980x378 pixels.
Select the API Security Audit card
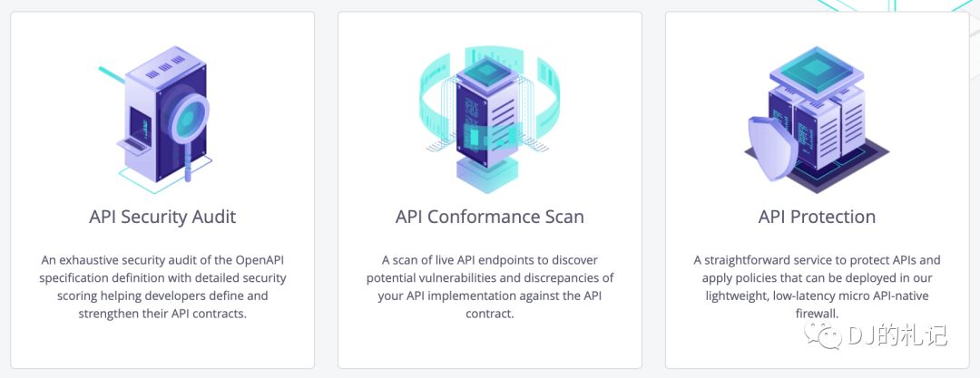(162, 190)
